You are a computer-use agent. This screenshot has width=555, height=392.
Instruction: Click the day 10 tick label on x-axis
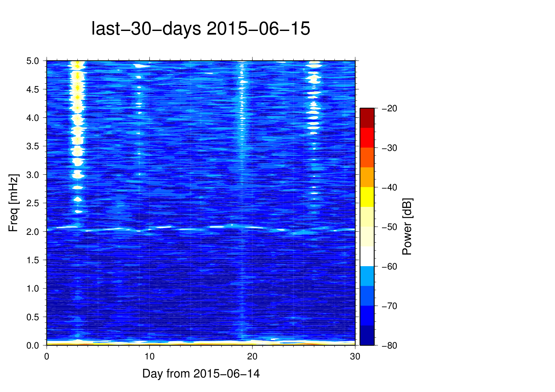pyautogui.click(x=149, y=356)
